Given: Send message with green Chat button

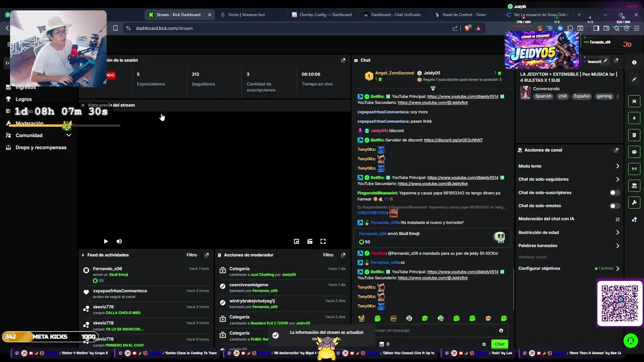Looking at the screenshot, I should coord(499,344).
